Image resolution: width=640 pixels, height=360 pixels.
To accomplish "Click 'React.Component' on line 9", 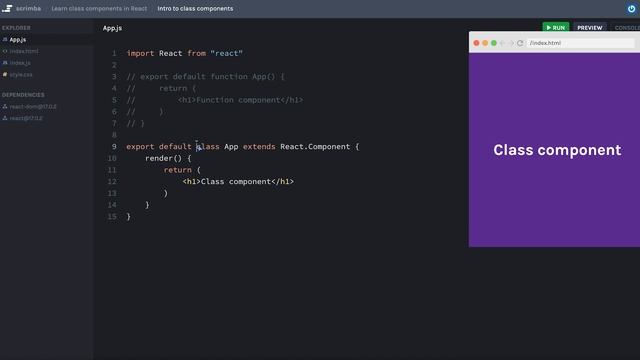I will point(315,147).
